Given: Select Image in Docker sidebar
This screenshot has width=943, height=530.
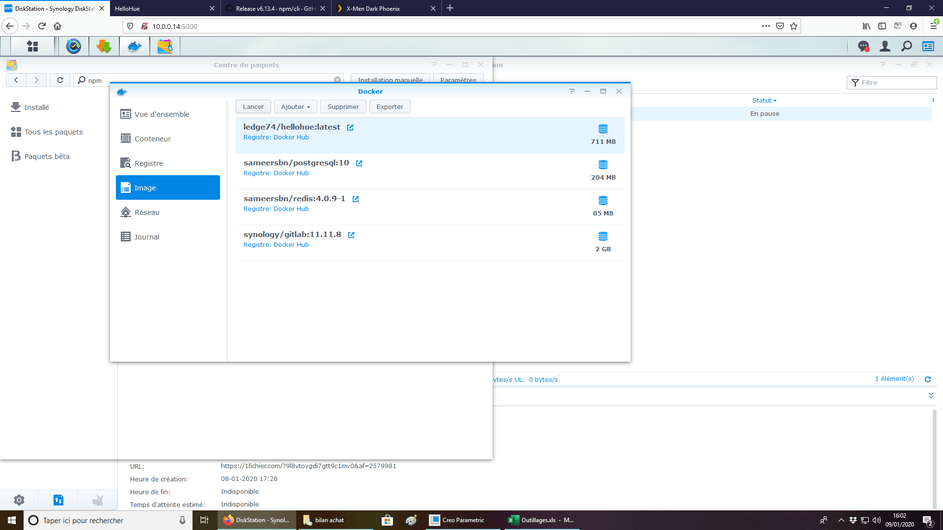Looking at the screenshot, I should pos(168,188).
